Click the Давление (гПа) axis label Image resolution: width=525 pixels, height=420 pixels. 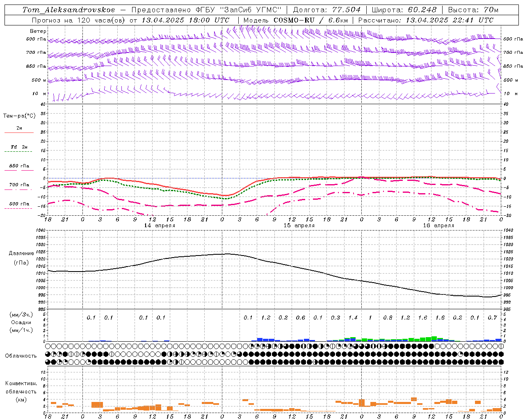coord(21,258)
